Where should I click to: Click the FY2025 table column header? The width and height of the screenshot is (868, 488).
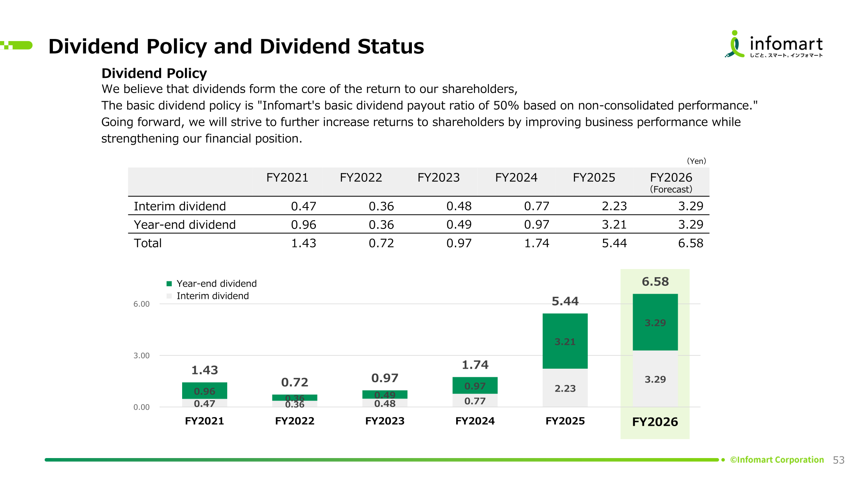click(x=594, y=178)
